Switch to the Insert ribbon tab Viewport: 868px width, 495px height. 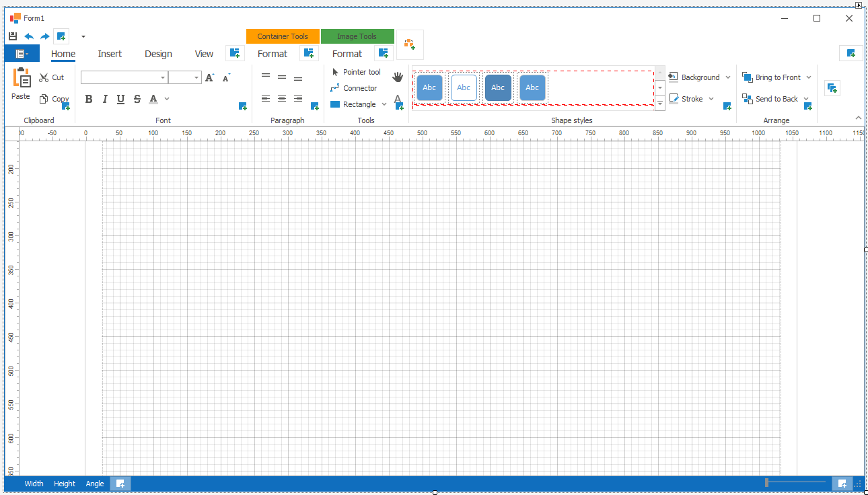110,54
